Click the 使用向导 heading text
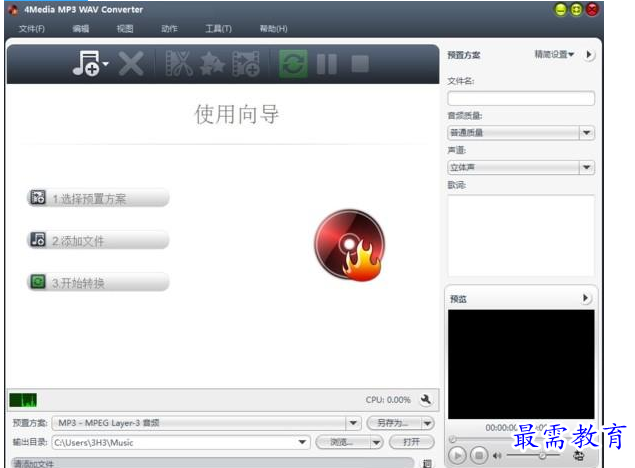This screenshot has width=635, height=468. click(x=237, y=114)
